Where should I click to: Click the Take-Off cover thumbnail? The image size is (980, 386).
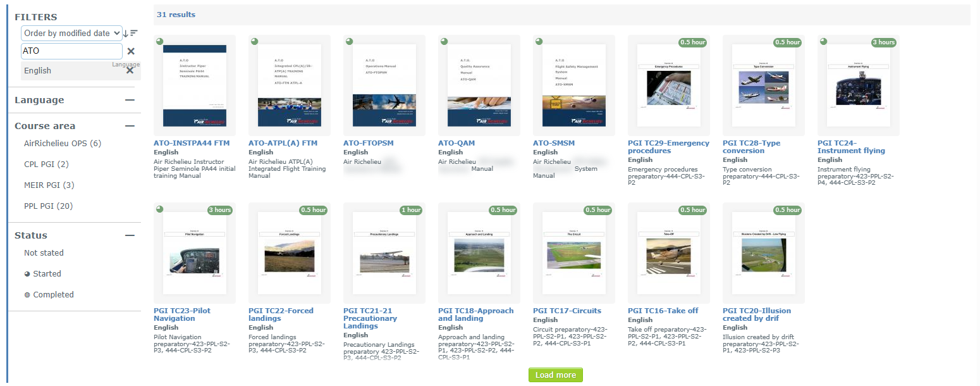[669, 254]
